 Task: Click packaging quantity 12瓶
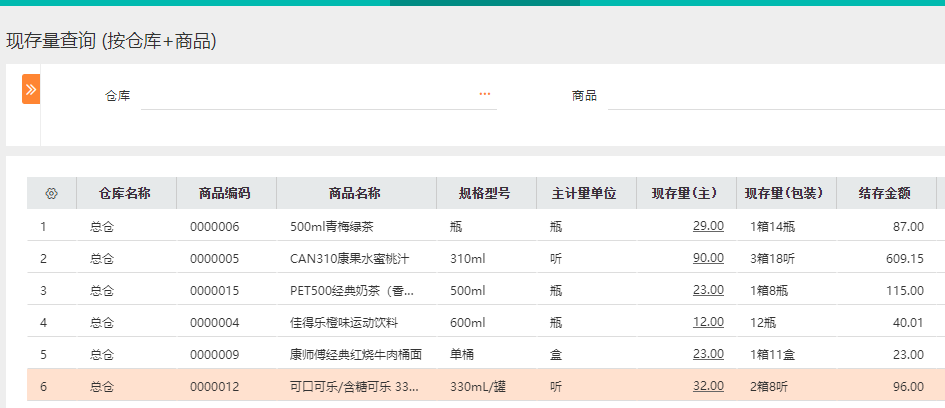[x=763, y=323]
